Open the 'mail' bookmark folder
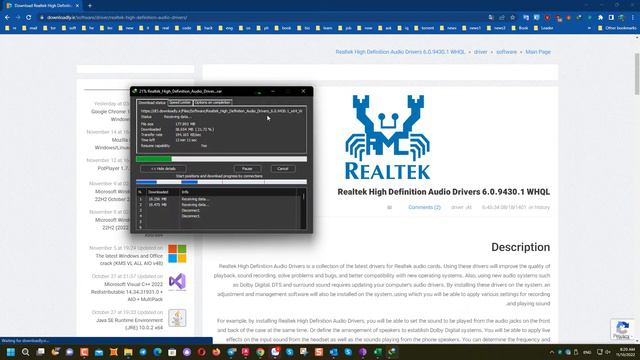This screenshot has width=640, height=360. (29, 28)
